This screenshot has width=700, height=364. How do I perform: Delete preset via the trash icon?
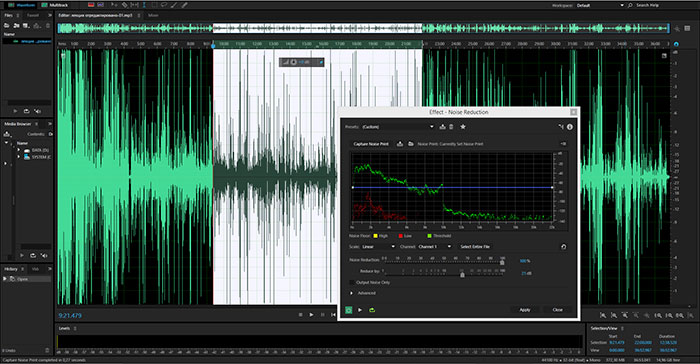click(451, 127)
